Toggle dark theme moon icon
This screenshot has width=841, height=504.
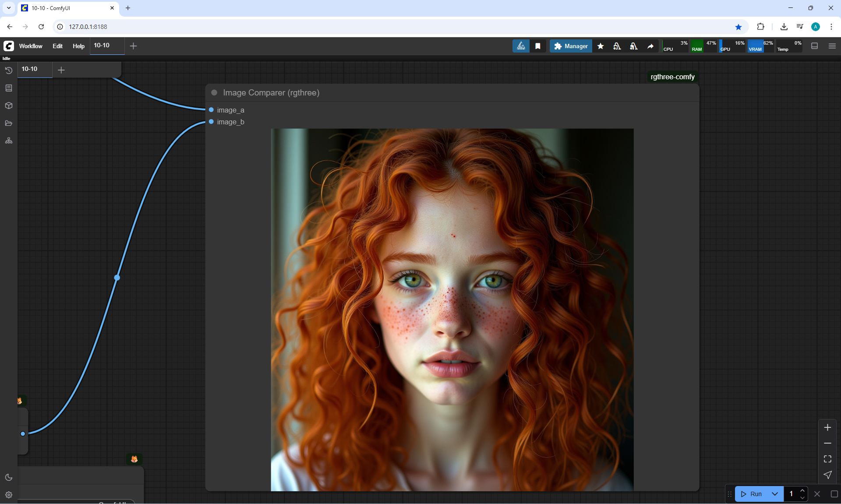8,477
